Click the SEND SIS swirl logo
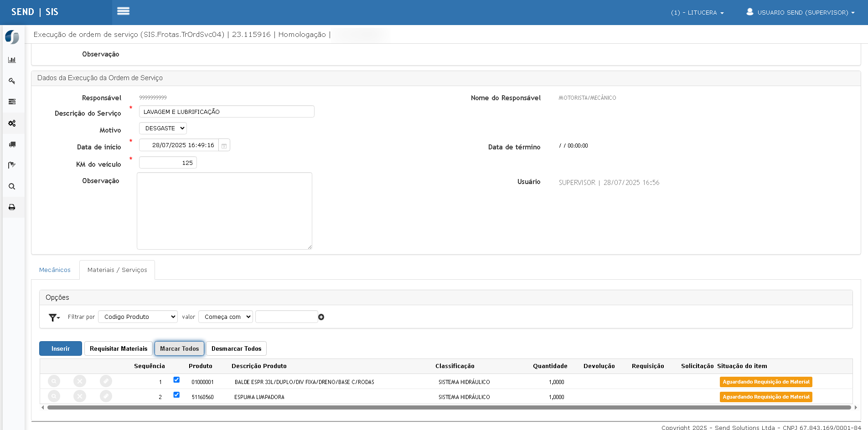 point(12,37)
